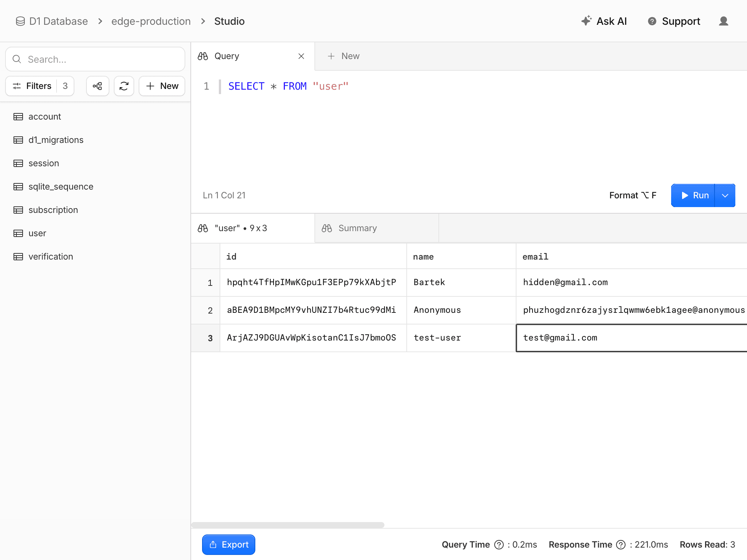747x560 pixels.
Task: Click the Rows Read: 3 status text
Action: click(x=707, y=545)
